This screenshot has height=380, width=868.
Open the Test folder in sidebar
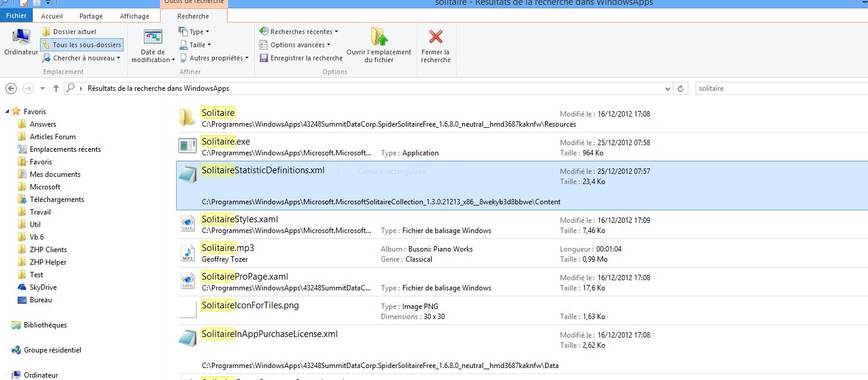click(30, 275)
